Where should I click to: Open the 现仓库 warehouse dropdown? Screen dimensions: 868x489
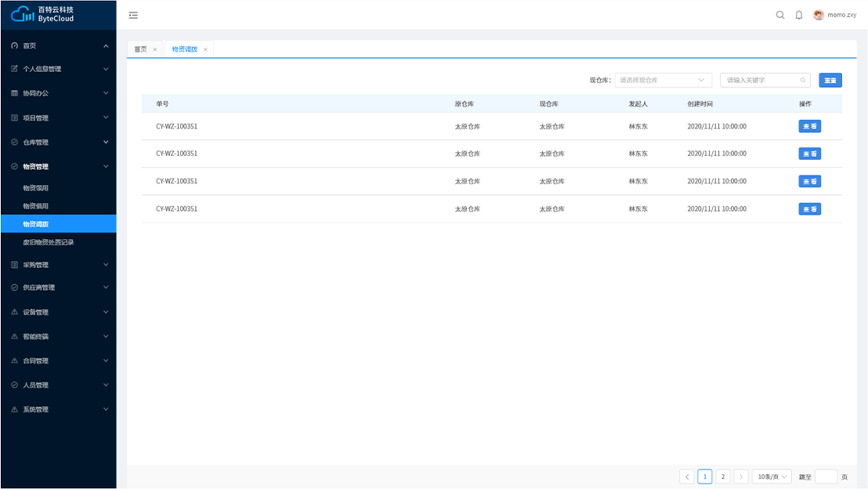tap(663, 80)
